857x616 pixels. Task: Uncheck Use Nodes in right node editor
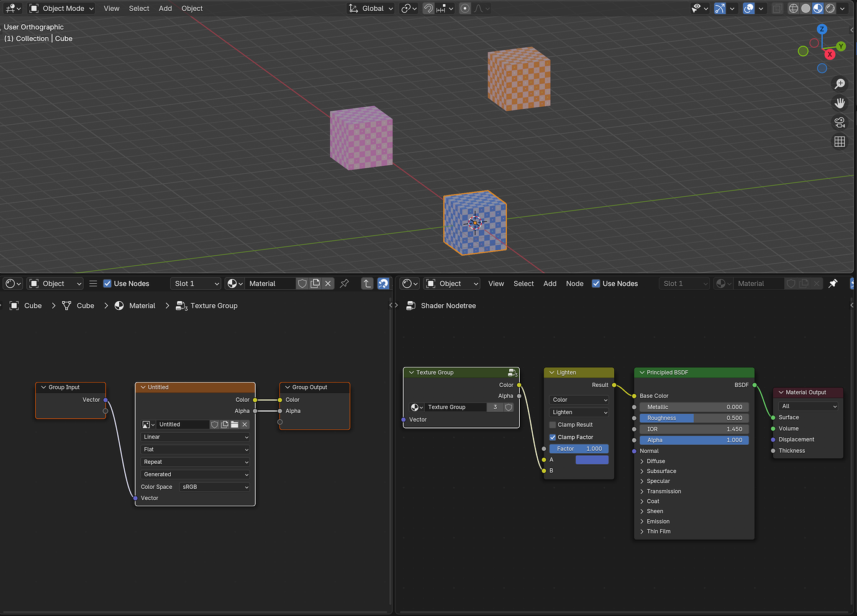pyautogui.click(x=596, y=283)
